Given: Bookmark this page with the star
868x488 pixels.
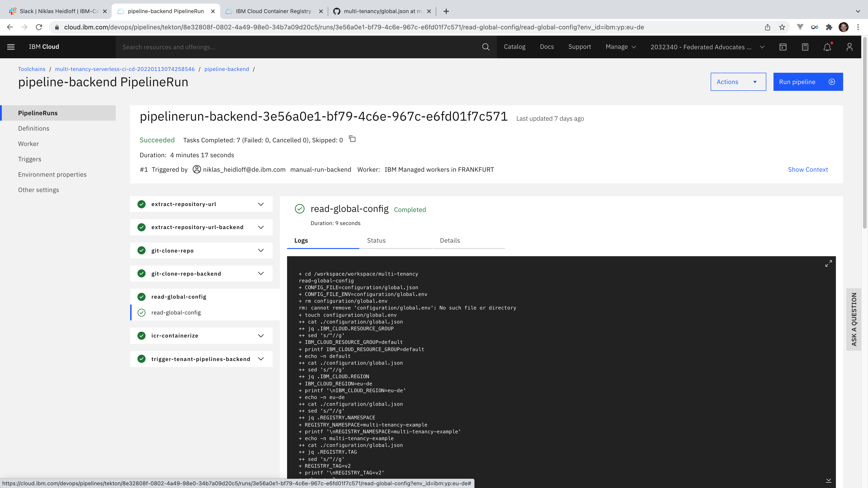Looking at the screenshot, I should [782, 27].
